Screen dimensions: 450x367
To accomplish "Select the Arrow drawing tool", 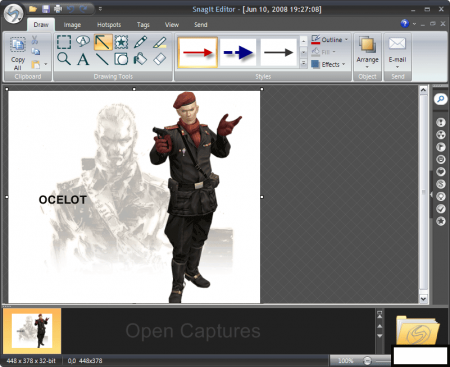I will coord(103,42).
